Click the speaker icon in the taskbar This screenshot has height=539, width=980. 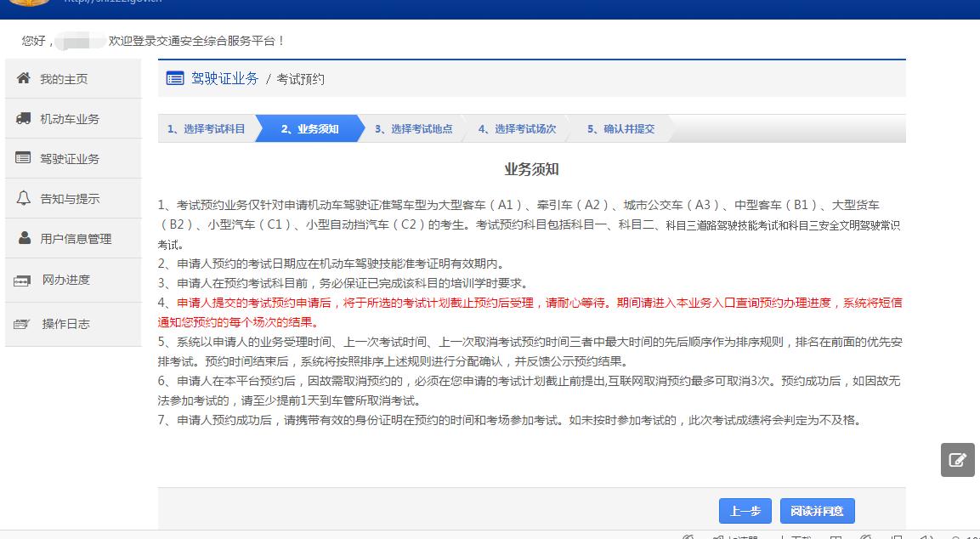(925, 536)
